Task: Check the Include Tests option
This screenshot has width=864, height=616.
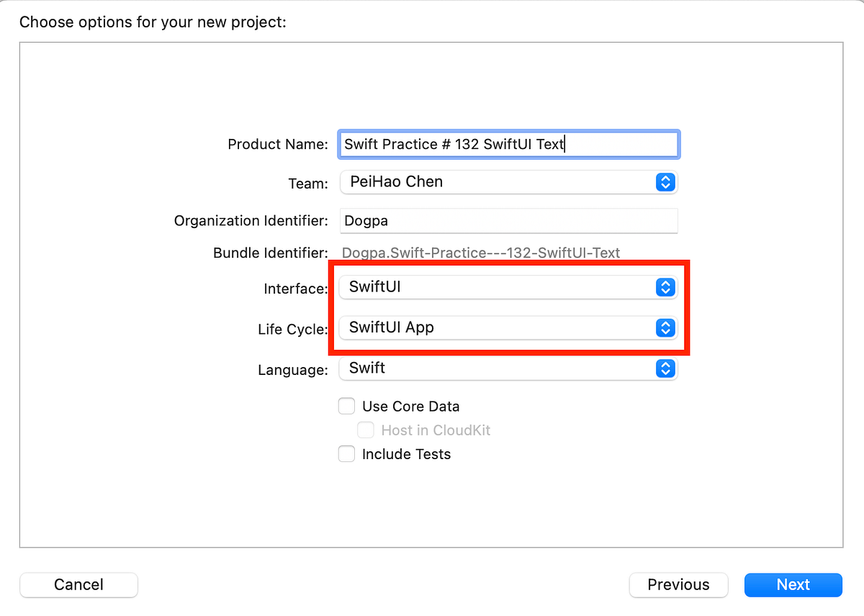Action: pos(347,454)
